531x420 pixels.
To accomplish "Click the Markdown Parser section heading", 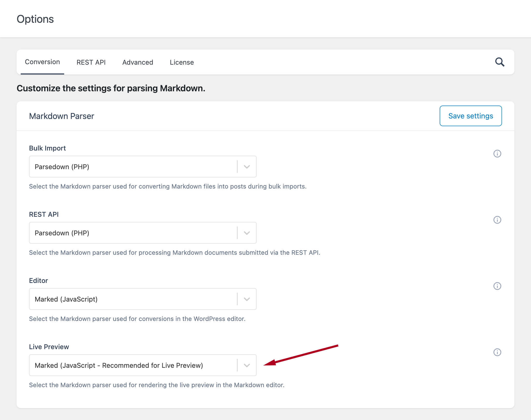I will 61,116.
